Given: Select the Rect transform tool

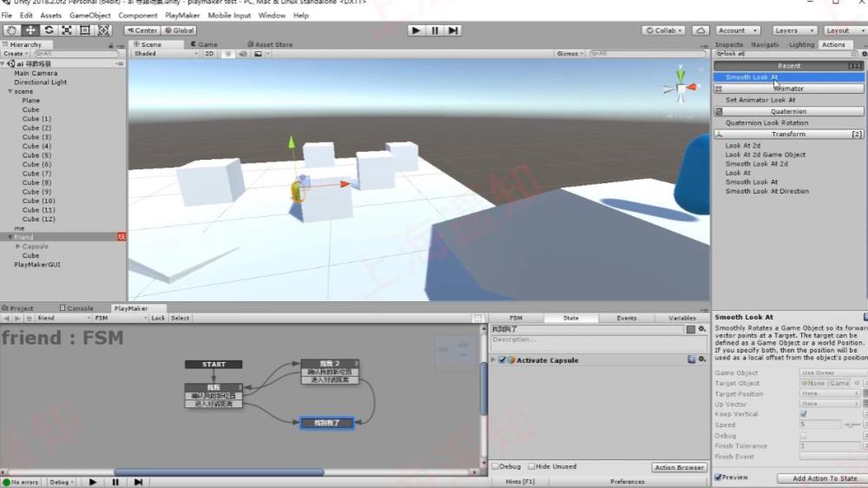Looking at the screenshot, I should click(x=85, y=30).
